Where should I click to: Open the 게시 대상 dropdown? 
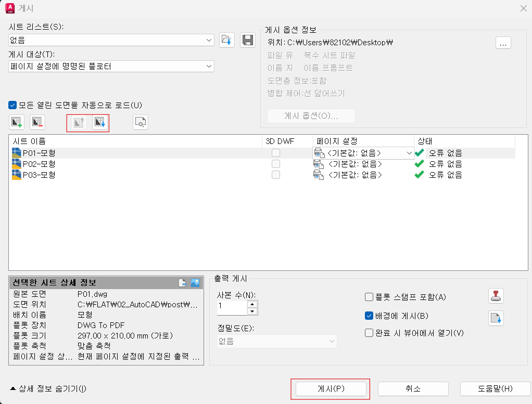208,66
